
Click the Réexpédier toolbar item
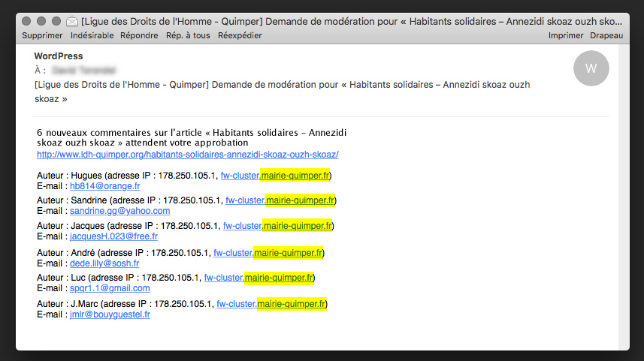click(240, 35)
